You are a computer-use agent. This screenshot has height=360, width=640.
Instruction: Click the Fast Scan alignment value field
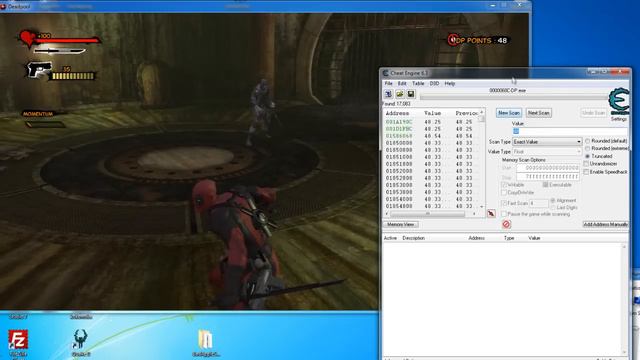pos(538,203)
